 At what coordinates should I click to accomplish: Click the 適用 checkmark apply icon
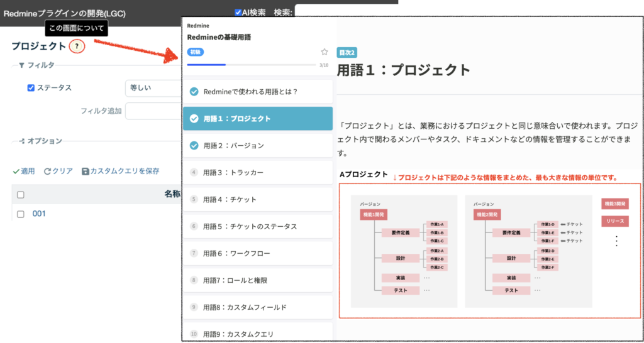[16, 171]
